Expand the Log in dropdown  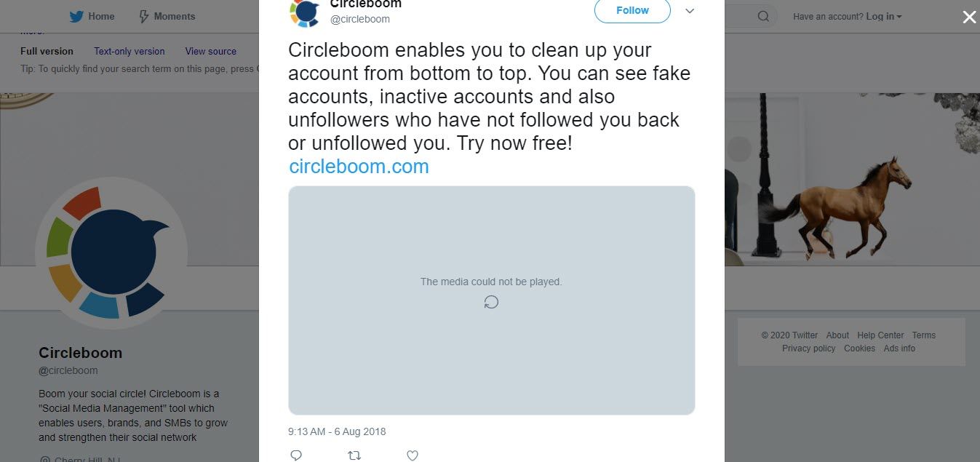point(883,16)
